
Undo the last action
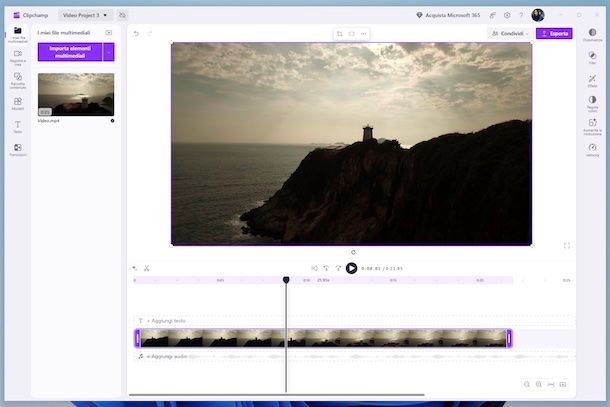point(136,33)
